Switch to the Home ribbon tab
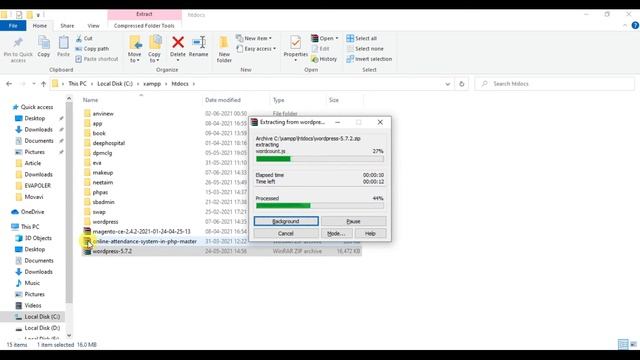Viewport: 640px width, 360px height. pyautogui.click(x=40, y=26)
